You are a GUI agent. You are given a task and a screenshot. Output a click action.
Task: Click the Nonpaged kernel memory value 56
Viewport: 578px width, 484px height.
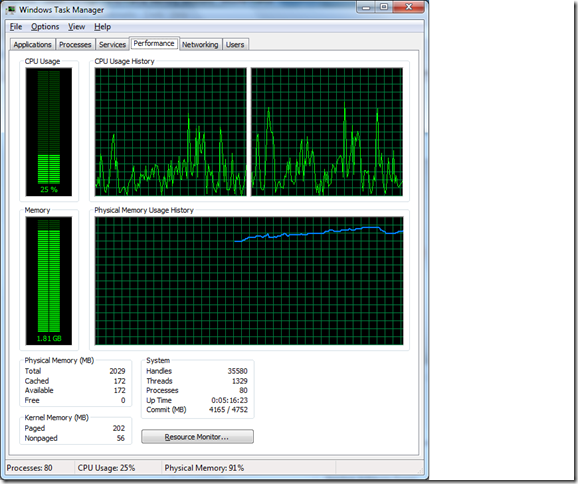pyautogui.click(x=121, y=438)
